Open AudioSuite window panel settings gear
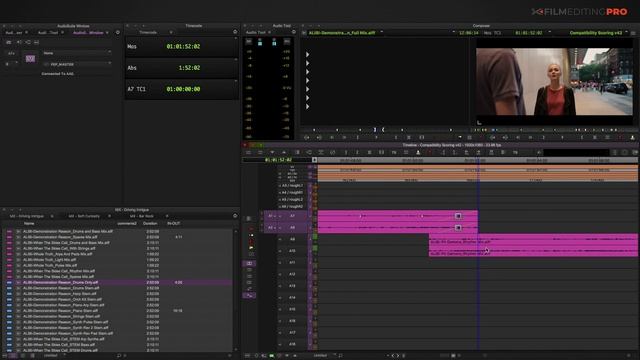640x360 pixels. click(x=118, y=32)
